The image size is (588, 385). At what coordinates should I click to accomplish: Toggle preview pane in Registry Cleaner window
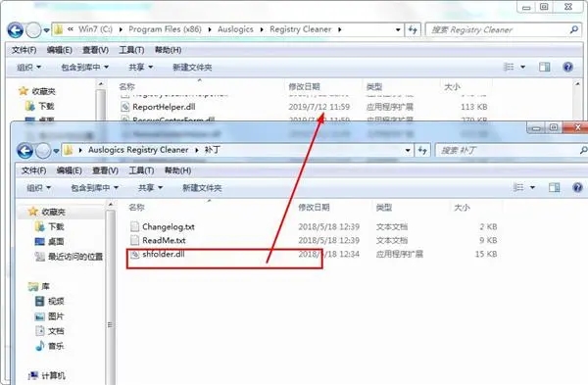[545, 67]
